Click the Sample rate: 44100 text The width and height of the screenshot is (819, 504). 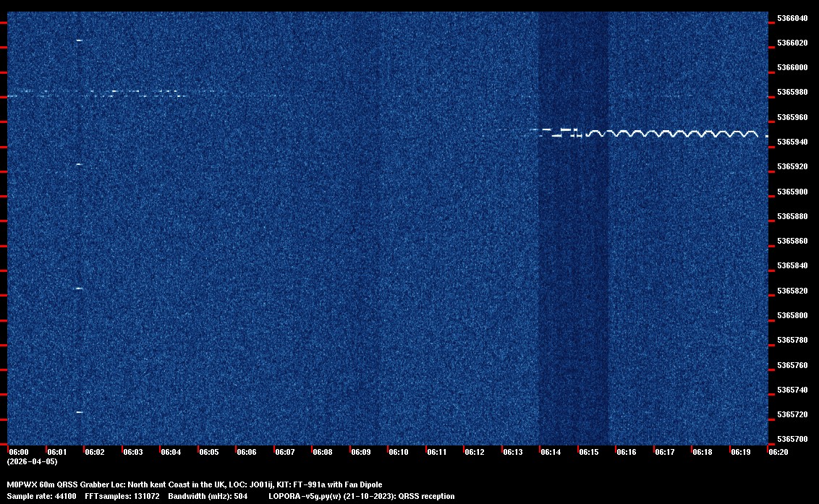(x=41, y=496)
